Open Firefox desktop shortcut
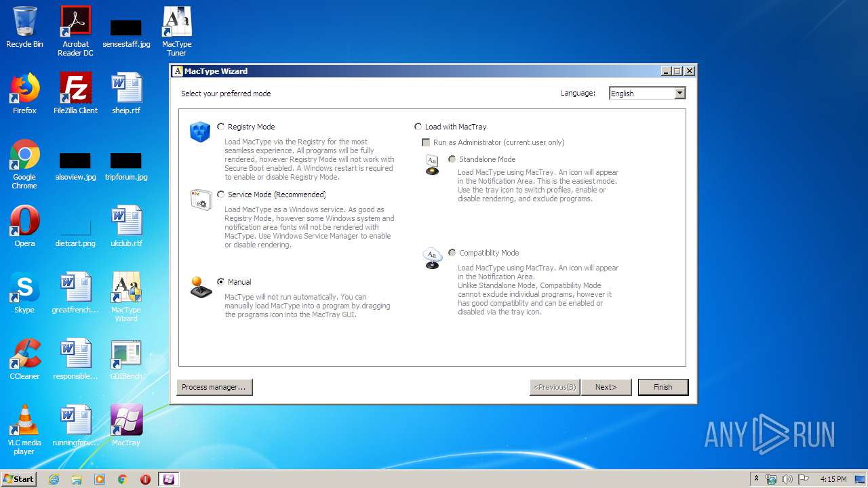 pyautogui.click(x=24, y=94)
